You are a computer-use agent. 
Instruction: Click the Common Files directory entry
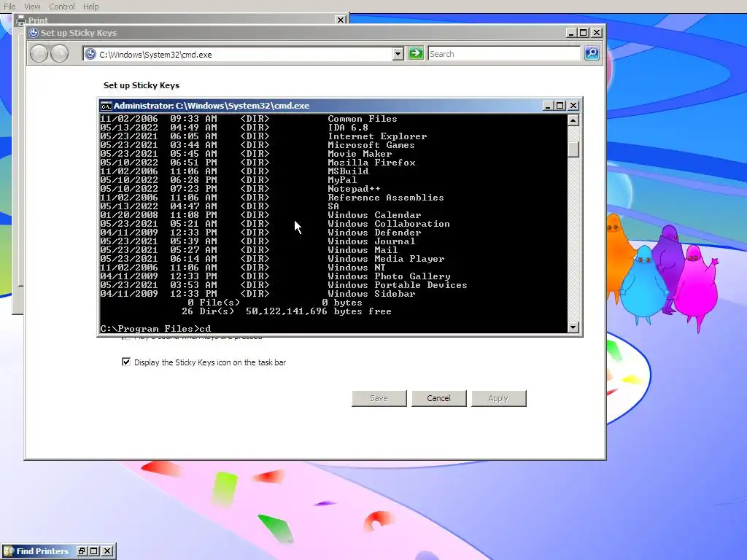[363, 119]
